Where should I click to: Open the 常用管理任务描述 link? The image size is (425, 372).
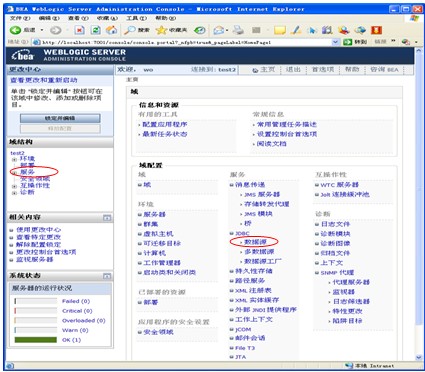tap(287, 124)
